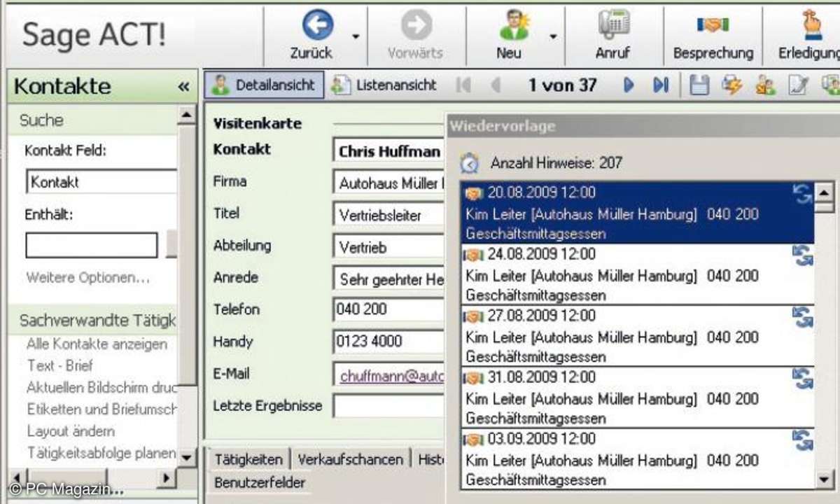Click Layout ändern link

[71, 431]
